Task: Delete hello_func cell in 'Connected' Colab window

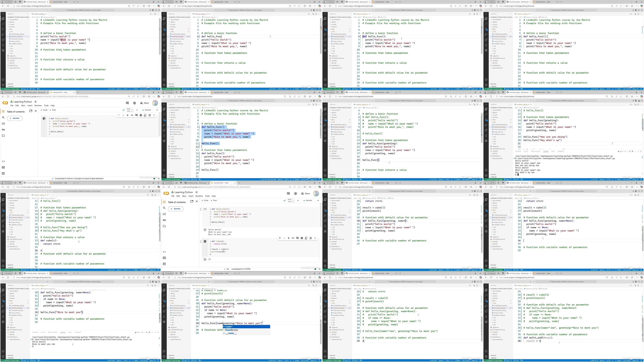Action: click(150, 115)
